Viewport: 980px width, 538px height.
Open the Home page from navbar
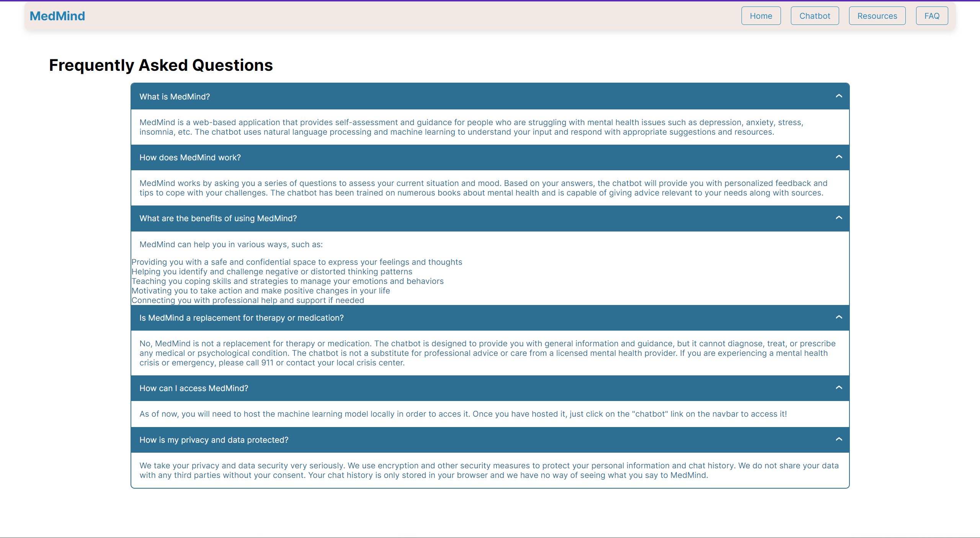(761, 16)
